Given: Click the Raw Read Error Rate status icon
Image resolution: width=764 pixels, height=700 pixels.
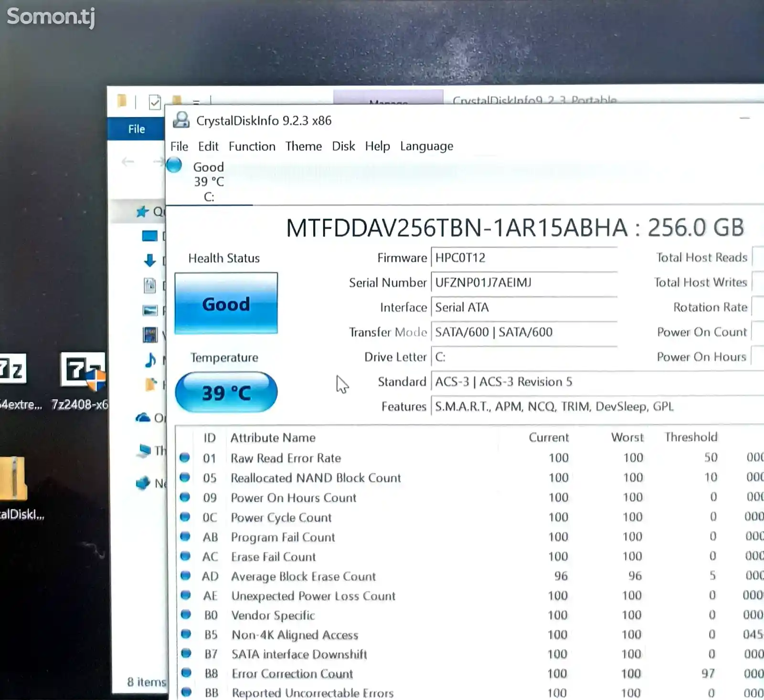Looking at the screenshot, I should 185,458.
